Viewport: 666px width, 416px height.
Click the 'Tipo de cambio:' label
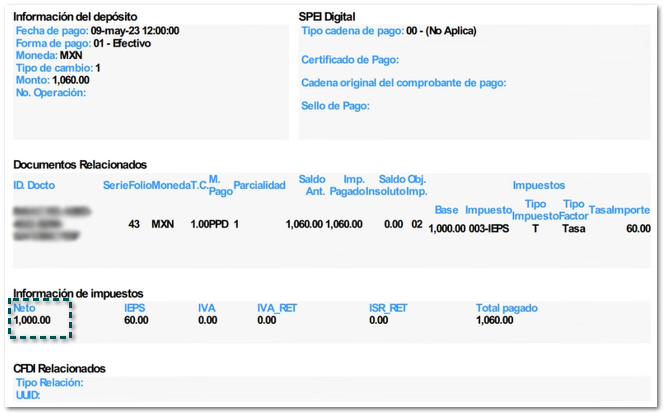(54, 68)
